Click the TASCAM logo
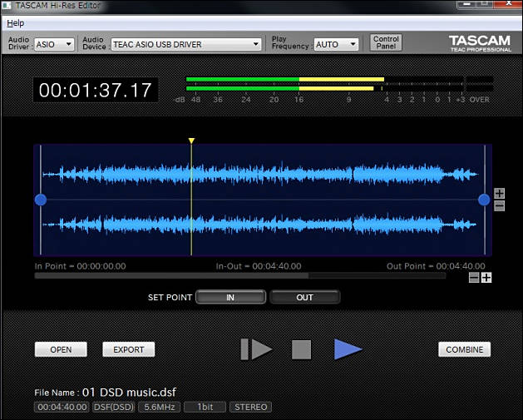 pyautogui.click(x=480, y=43)
